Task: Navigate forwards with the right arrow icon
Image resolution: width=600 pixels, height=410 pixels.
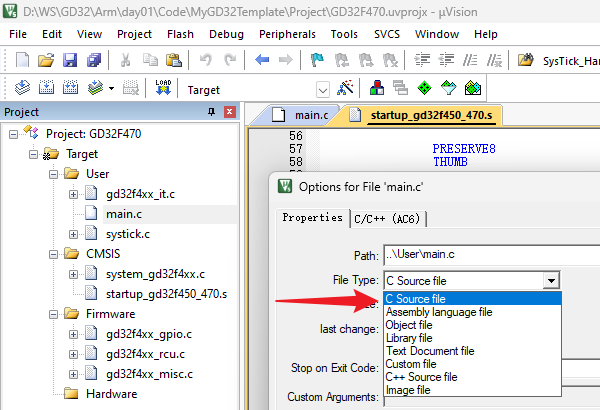Action: (x=285, y=60)
